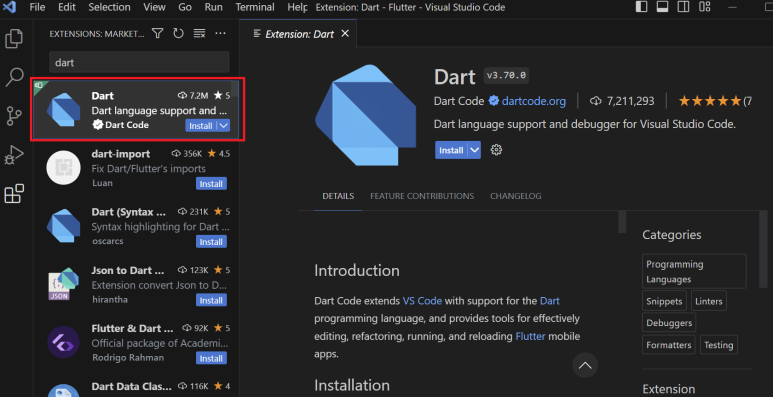Click the verified publisher badge by dartcode.org
The height and width of the screenshot is (397, 773).
[x=493, y=101]
